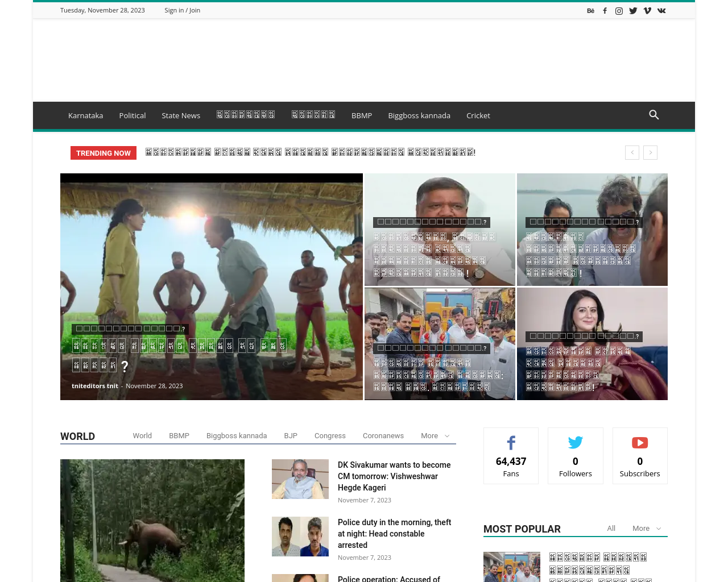Select Congress tab in World section
Image resolution: width=728 pixels, height=582 pixels.
(x=330, y=436)
